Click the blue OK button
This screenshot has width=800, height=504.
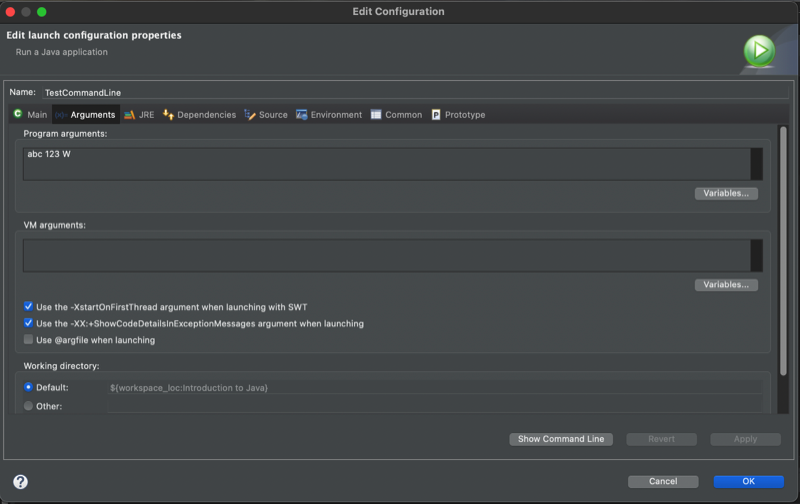[748, 481]
